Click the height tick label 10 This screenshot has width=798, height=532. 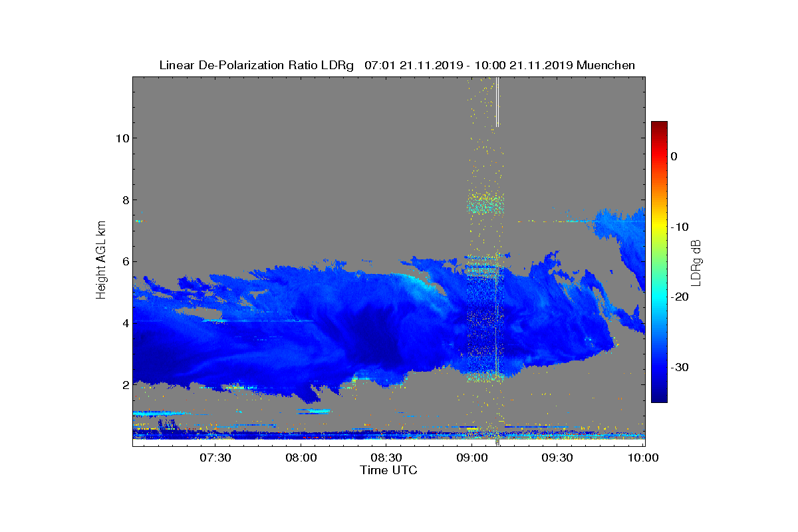pos(121,138)
